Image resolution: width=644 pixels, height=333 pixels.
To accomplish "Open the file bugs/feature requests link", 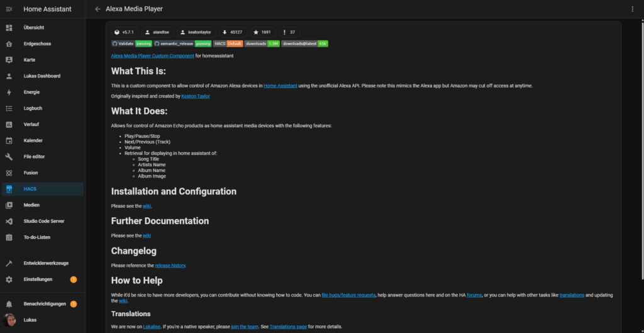I will (x=348, y=295).
